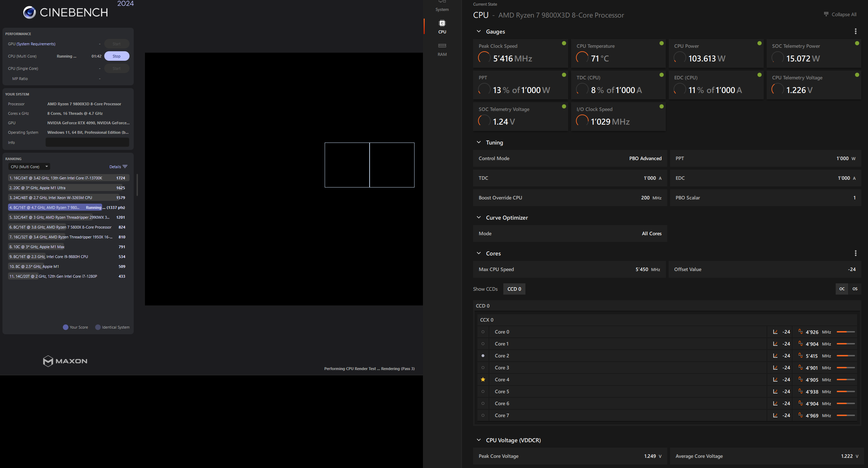The image size is (868, 468).
Task: Switch to the OC view tab
Action: [842, 289]
